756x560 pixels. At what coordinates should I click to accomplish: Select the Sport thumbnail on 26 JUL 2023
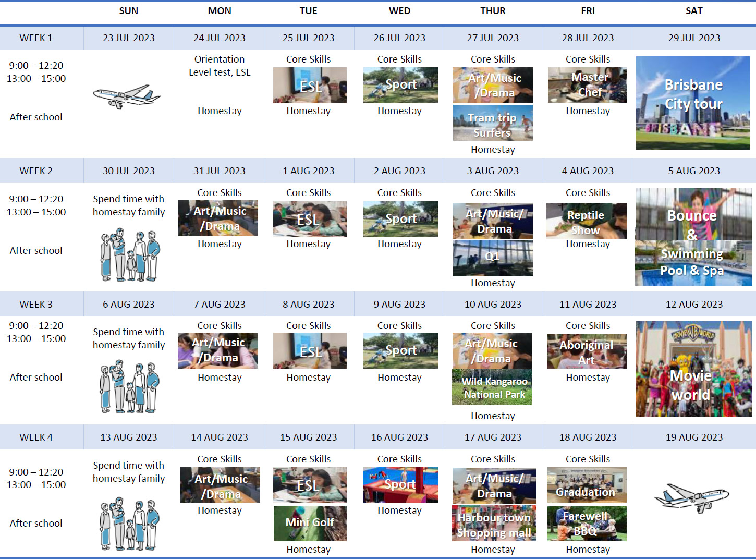400,85
